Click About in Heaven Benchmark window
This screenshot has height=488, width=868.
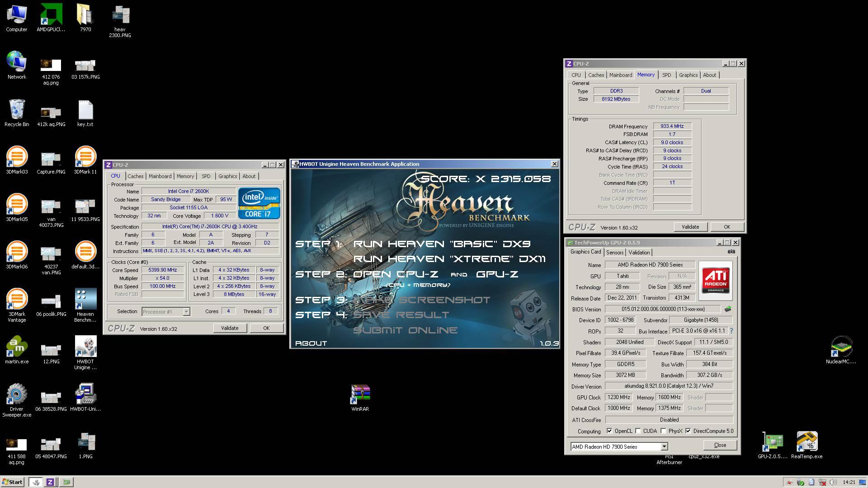pyautogui.click(x=311, y=343)
